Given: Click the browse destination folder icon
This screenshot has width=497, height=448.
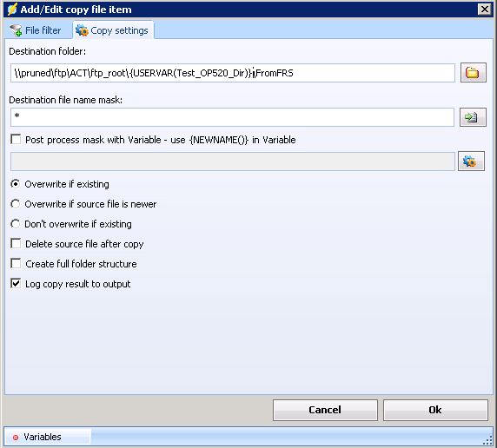Looking at the screenshot, I should [x=473, y=73].
